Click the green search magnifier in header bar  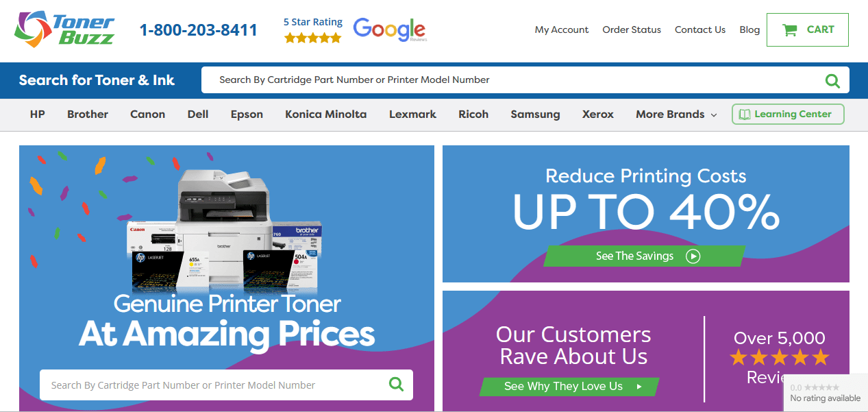(x=832, y=80)
